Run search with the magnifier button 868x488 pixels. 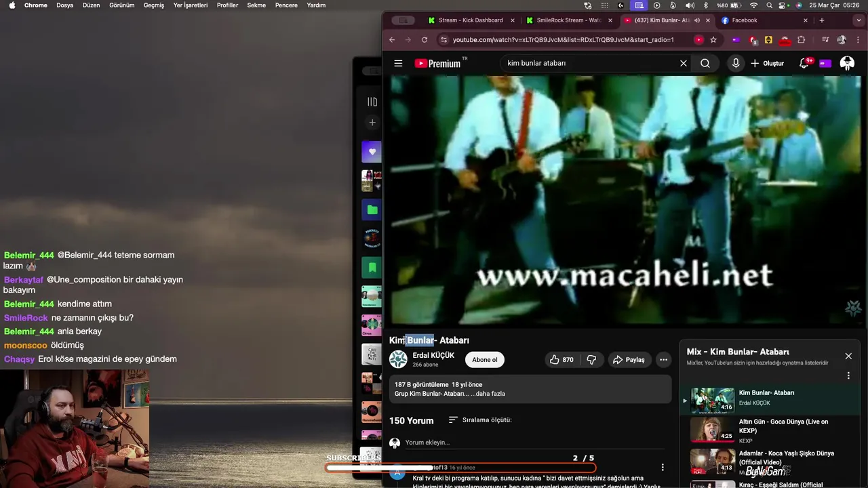(705, 63)
